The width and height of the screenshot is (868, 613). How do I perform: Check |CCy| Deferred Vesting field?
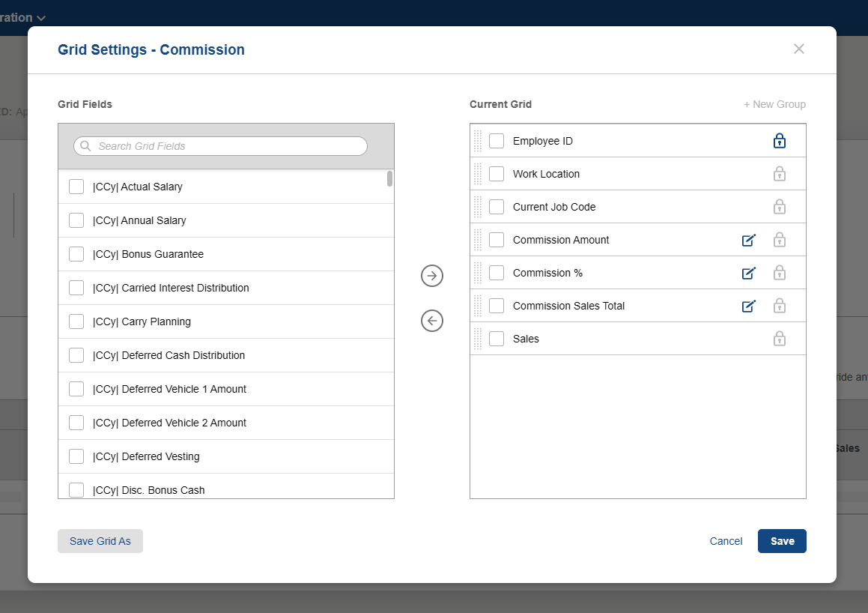click(76, 456)
